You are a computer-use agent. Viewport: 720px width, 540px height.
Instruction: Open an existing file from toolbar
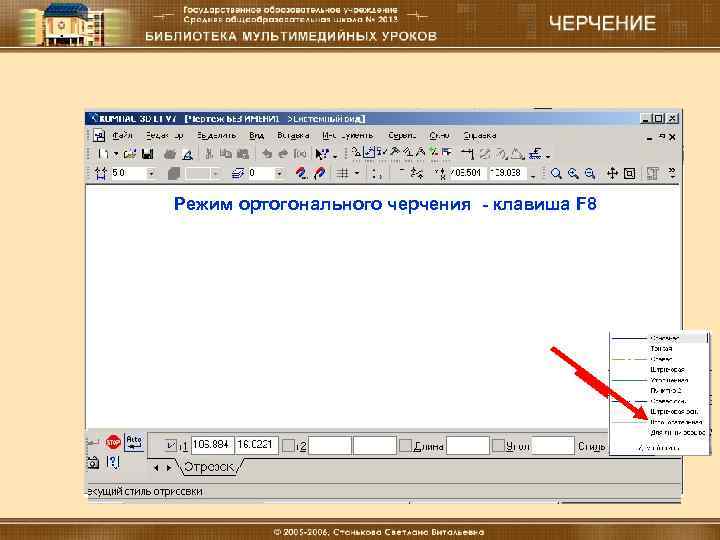[x=129, y=154]
